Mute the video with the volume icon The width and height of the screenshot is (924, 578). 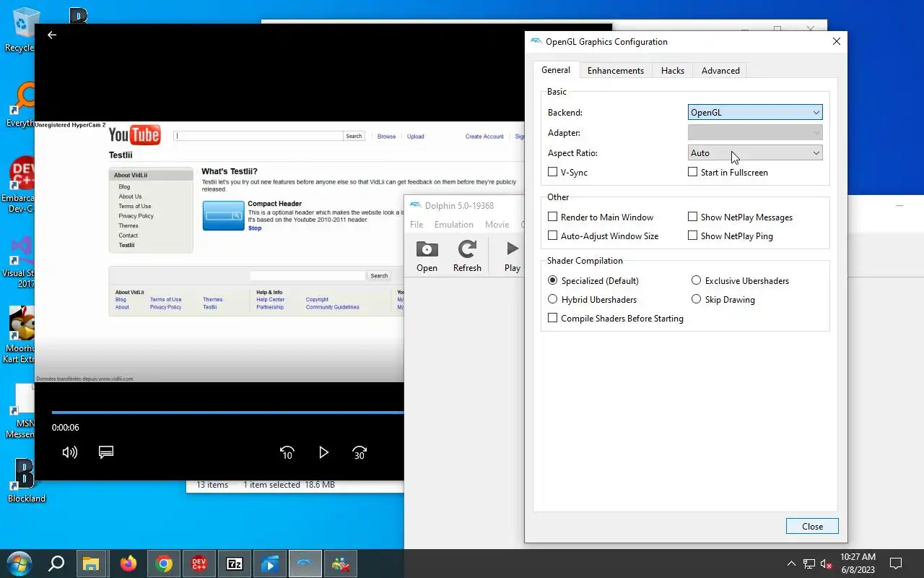tap(70, 452)
